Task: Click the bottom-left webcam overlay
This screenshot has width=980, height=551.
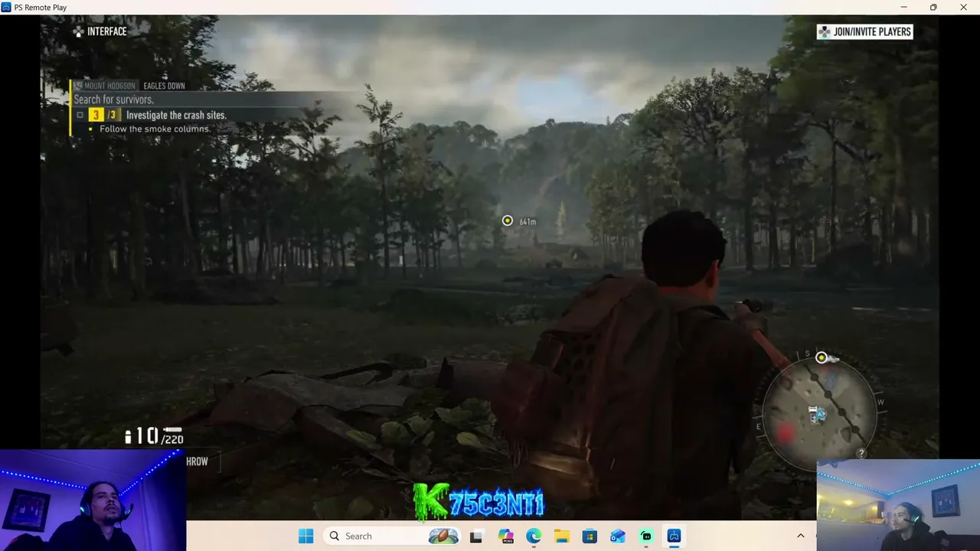Action: (93, 500)
